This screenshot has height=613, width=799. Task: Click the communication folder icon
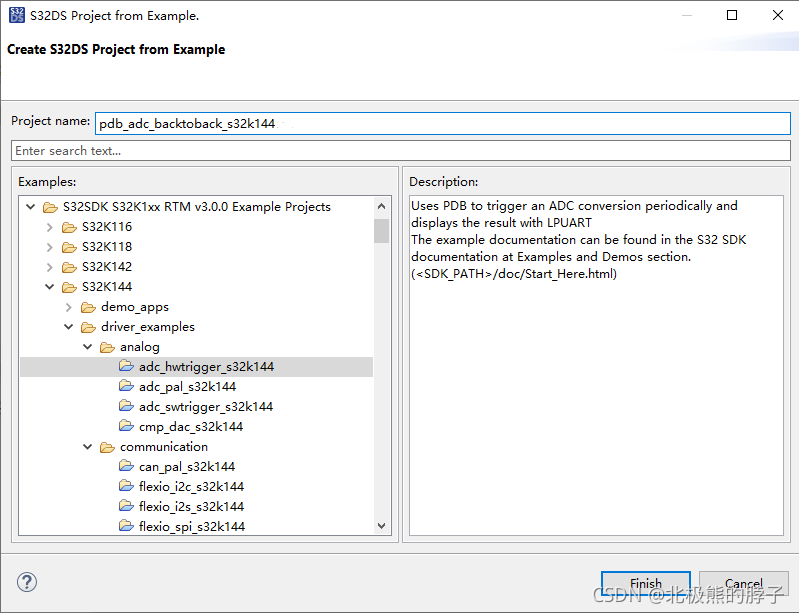tap(107, 447)
